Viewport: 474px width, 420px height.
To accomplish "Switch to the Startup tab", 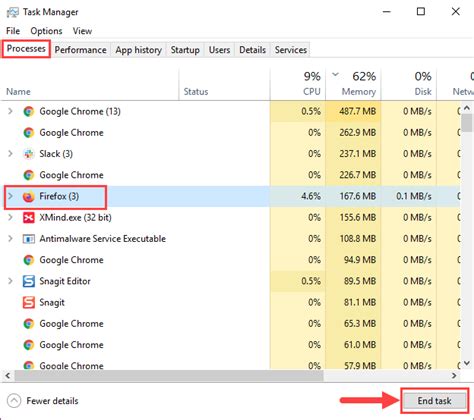I will pos(185,50).
